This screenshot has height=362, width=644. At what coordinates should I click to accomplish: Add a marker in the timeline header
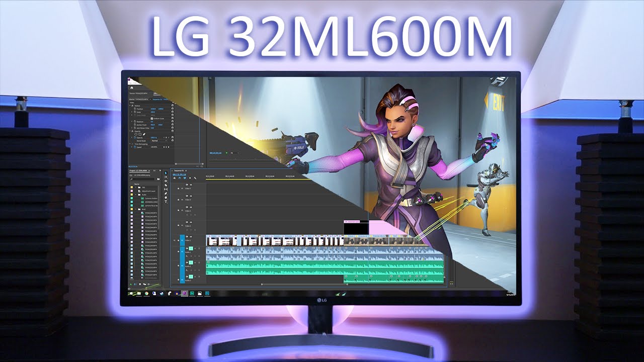coord(190,178)
